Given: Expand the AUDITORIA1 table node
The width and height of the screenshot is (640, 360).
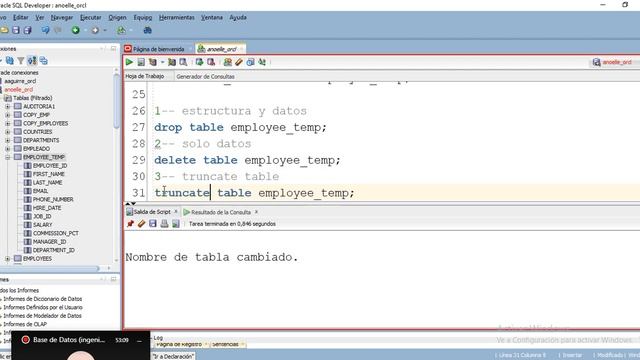Looking at the screenshot, I should pos(7,107).
